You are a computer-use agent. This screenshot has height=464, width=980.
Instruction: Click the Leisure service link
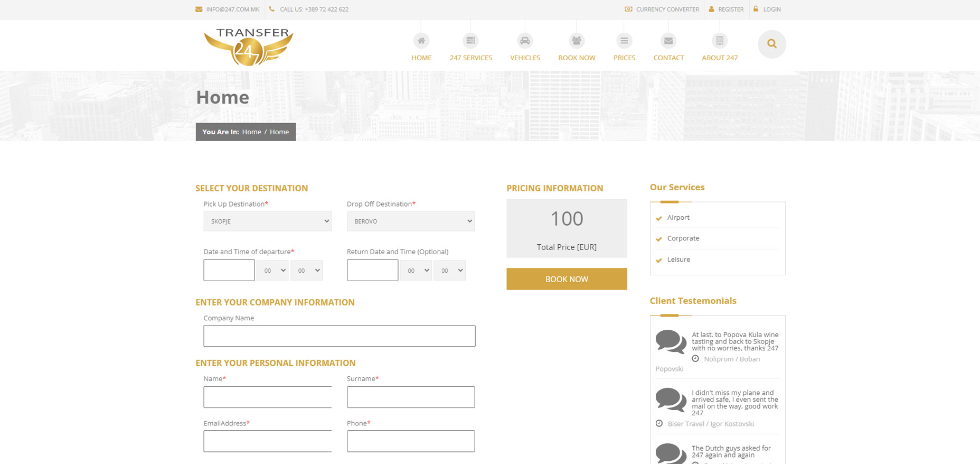tap(679, 259)
